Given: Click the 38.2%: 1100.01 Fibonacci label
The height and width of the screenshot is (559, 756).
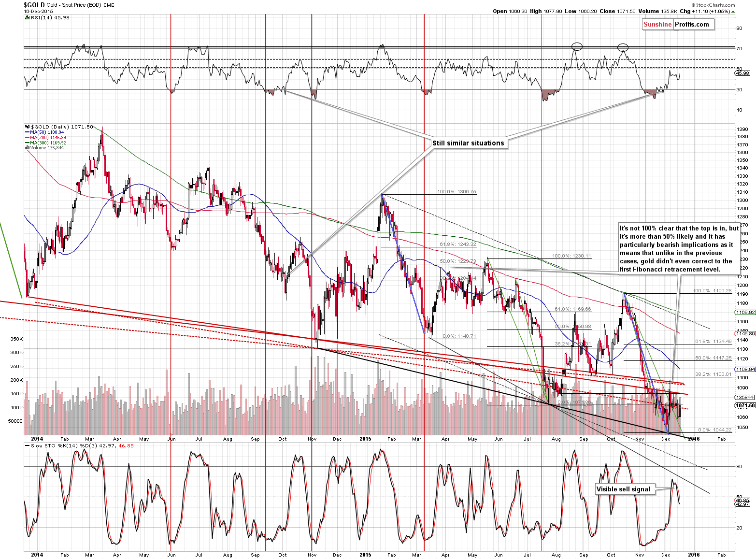Looking at the screenshot, I should (x=713, y=374).
